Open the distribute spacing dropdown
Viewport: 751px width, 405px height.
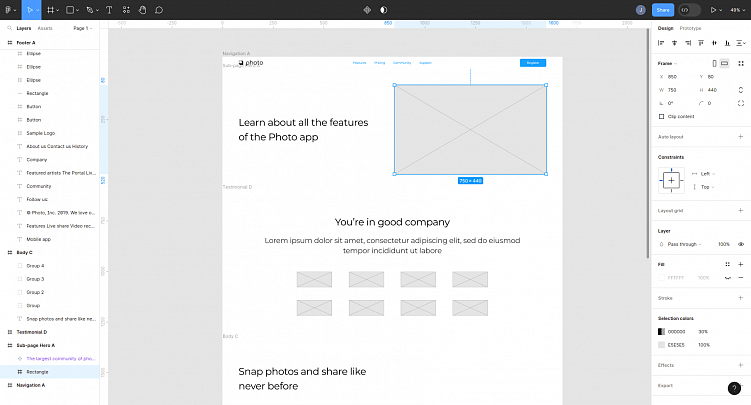(741, 43)
